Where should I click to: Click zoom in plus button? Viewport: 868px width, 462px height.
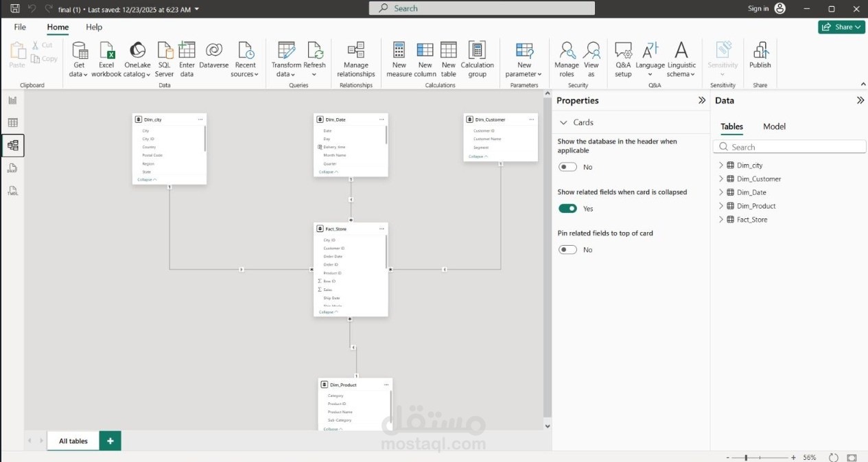[793, 457]
